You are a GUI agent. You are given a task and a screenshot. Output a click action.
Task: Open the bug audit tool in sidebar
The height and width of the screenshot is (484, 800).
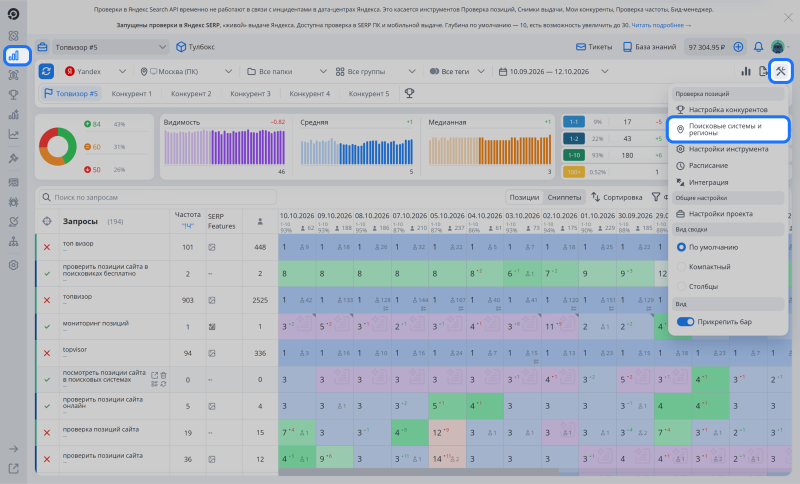tap(14, 202)
